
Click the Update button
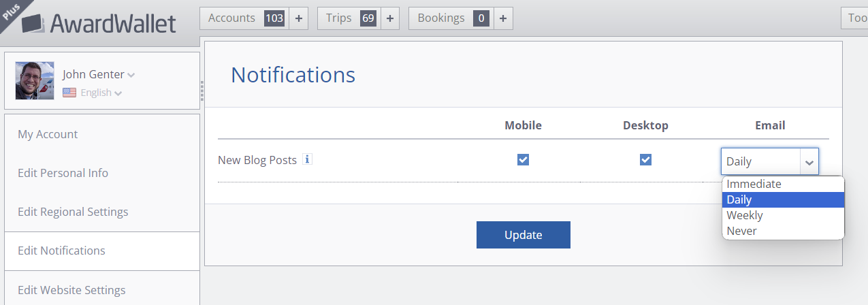click(x=523, y=235)
